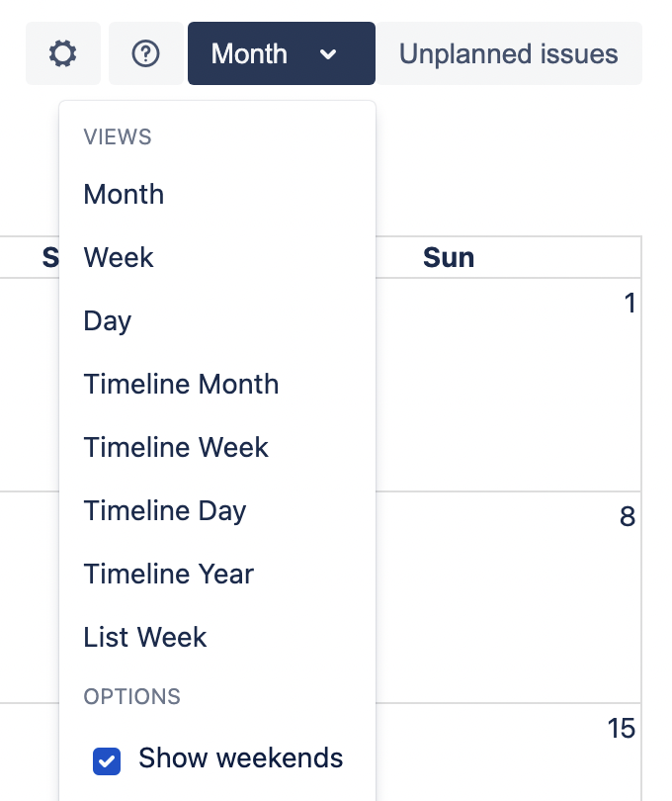
Task: Select Timeline Day from the views list
Action: pyautogui.click(x=164, y=510)
